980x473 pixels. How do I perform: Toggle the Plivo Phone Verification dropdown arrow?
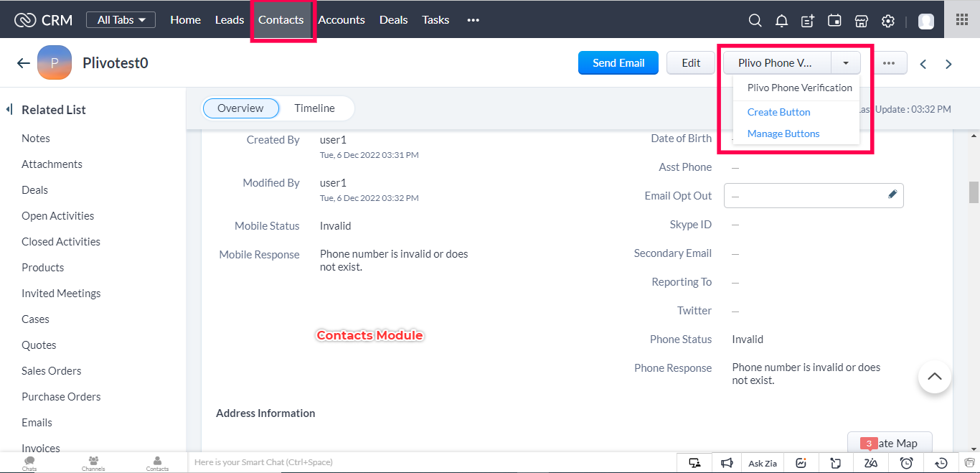(846, 63)
